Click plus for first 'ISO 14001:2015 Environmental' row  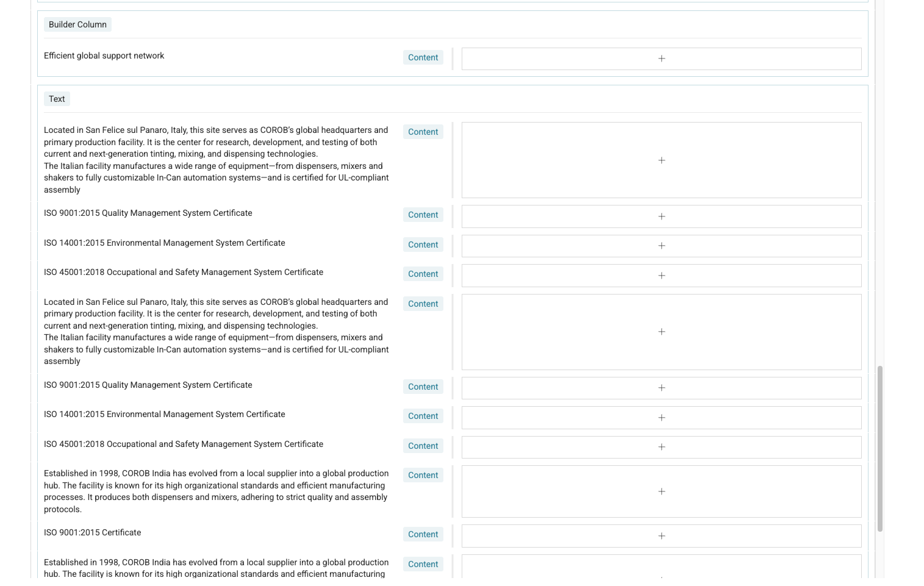click(661, 246)
